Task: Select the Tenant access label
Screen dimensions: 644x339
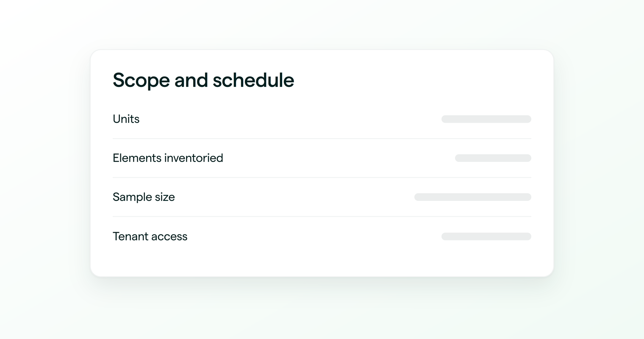Action: pos(150,236)
